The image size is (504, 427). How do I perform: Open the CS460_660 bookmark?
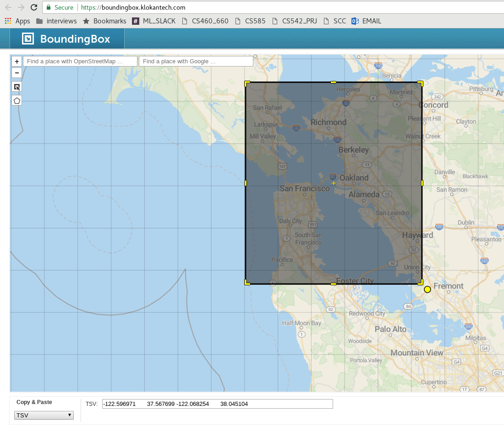(x=205, y=21)
